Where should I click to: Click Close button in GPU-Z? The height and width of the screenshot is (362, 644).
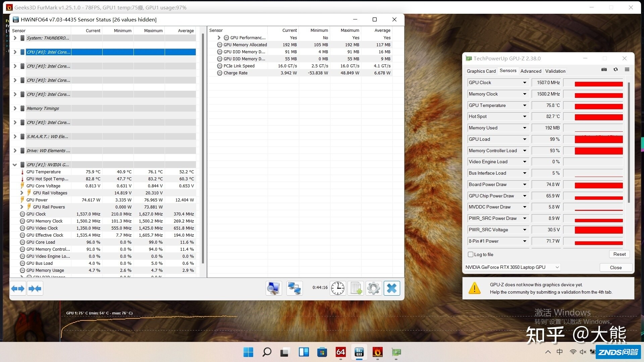pos(616,267)
